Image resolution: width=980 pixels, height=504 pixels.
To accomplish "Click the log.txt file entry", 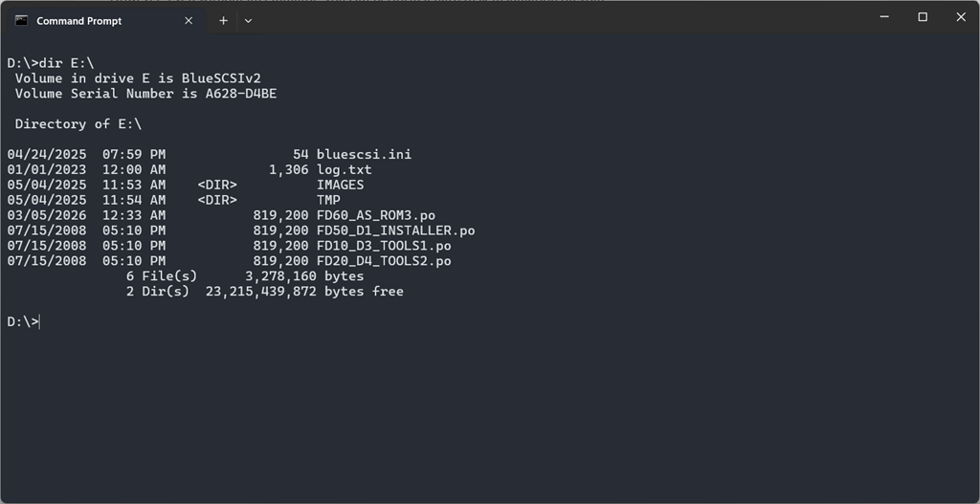I will pyautogui.click(x=344, y=169).
